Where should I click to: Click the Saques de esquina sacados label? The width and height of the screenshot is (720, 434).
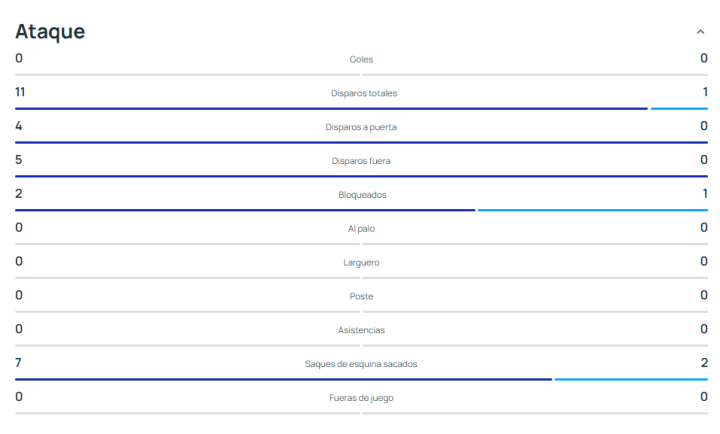coord(361,364)
